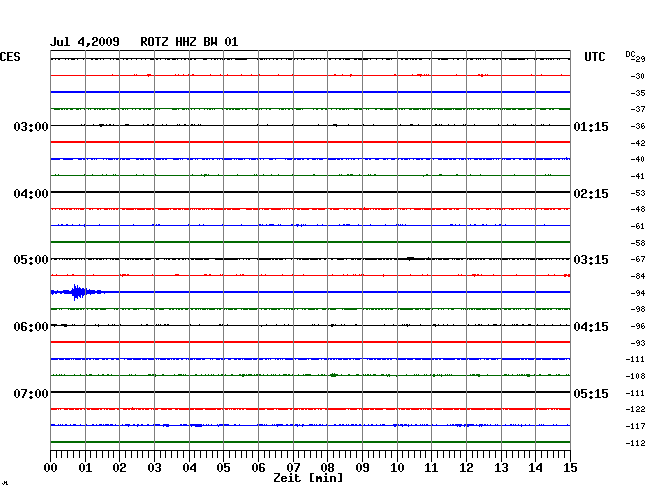The height and width of the screenshot is (494, 650).
Task: Select the 00 minute axis label
Action: coord(51,468)
